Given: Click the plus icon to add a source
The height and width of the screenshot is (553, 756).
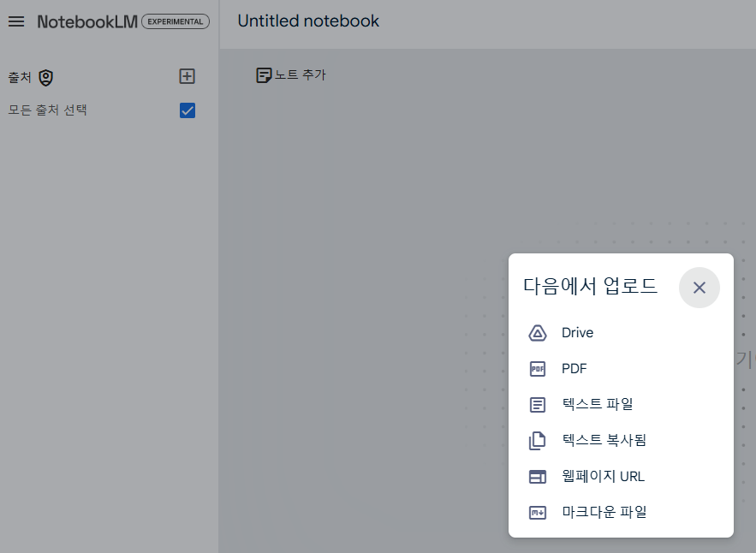Looking at the screenshot, I should [x=188, y=76].
